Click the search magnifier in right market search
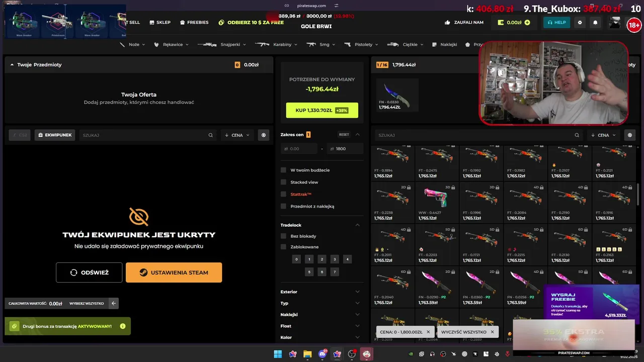The image size is (644, 362). (577, 135)
